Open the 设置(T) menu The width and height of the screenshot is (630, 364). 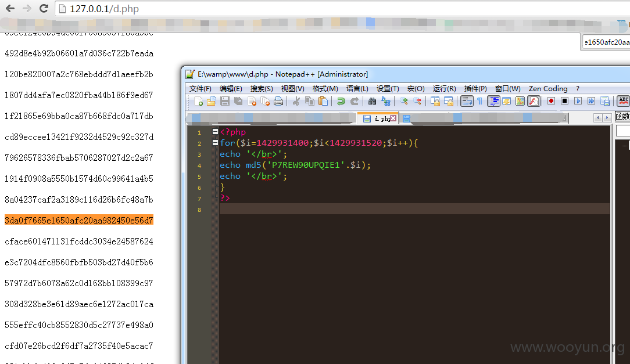388,89
